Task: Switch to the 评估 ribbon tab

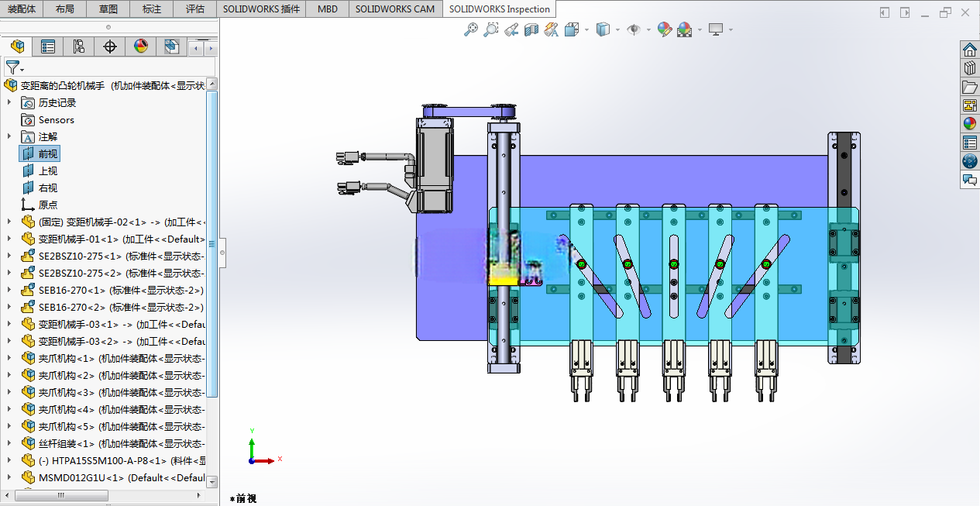Action: (x=195, y=9)
